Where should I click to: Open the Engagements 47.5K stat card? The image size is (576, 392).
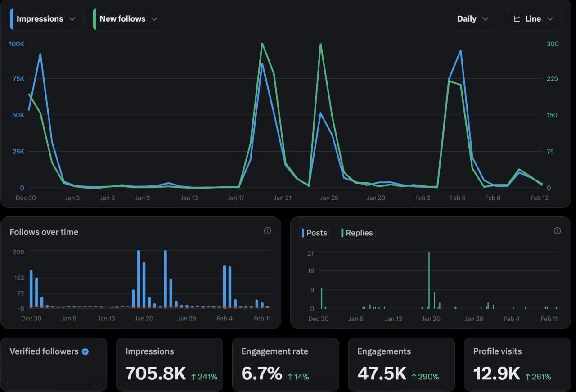point(402,365)
